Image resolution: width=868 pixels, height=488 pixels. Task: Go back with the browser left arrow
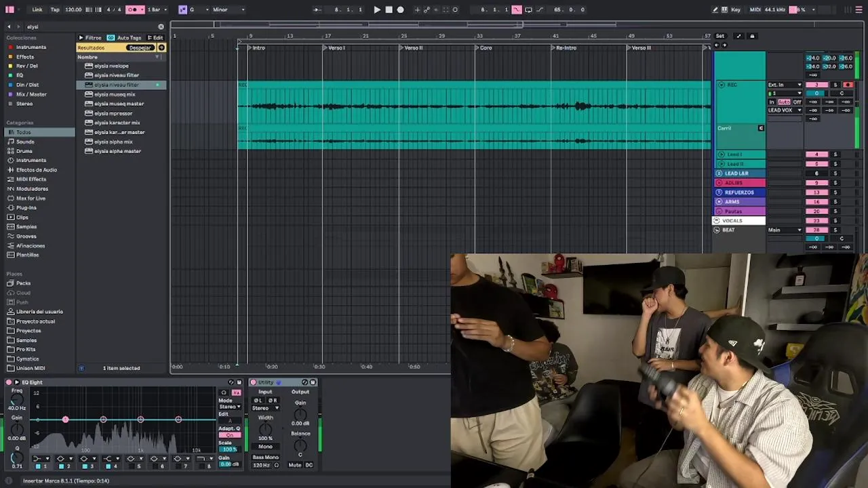(x=9, y=26)
